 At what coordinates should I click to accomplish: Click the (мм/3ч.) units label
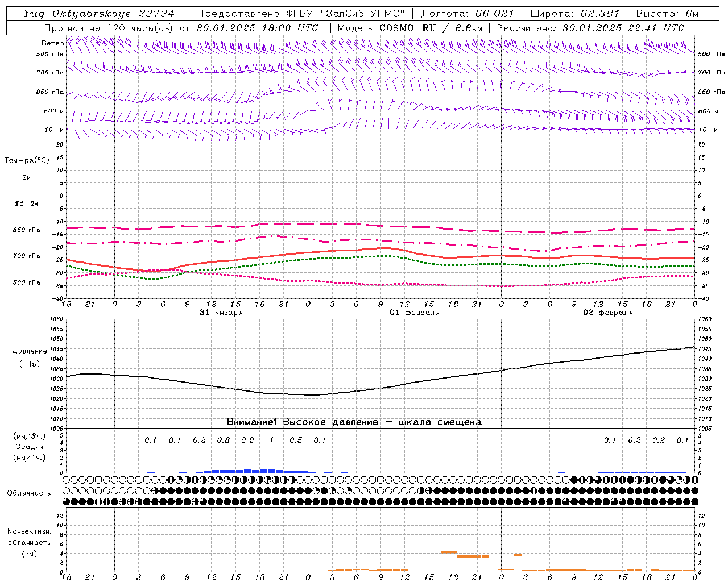point(29,436)
